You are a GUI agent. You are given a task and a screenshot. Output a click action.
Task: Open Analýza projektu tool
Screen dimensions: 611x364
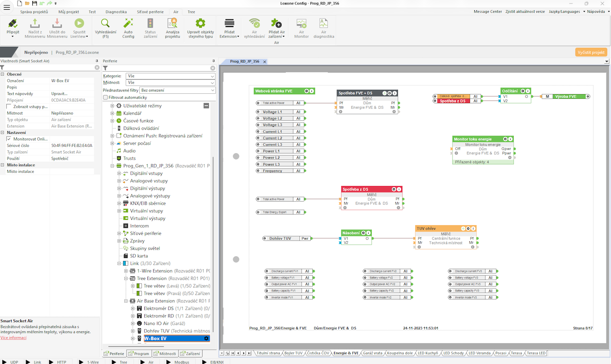click(172, 24)
